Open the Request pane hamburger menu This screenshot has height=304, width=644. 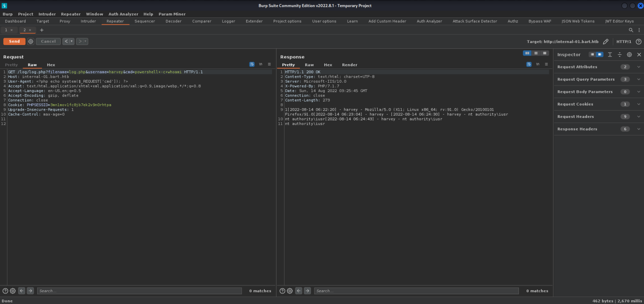pyautogui.click(x=269, y=64)
